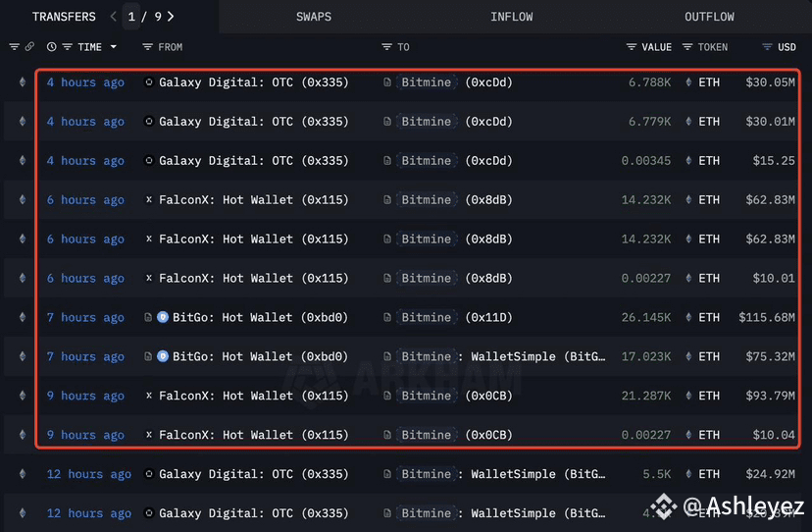The height and width of the screenshot is (532, 812).
Task: Click contract icon before Bitmine on $24.92M row
Action: pyautogui.click(x=386, y=474)
